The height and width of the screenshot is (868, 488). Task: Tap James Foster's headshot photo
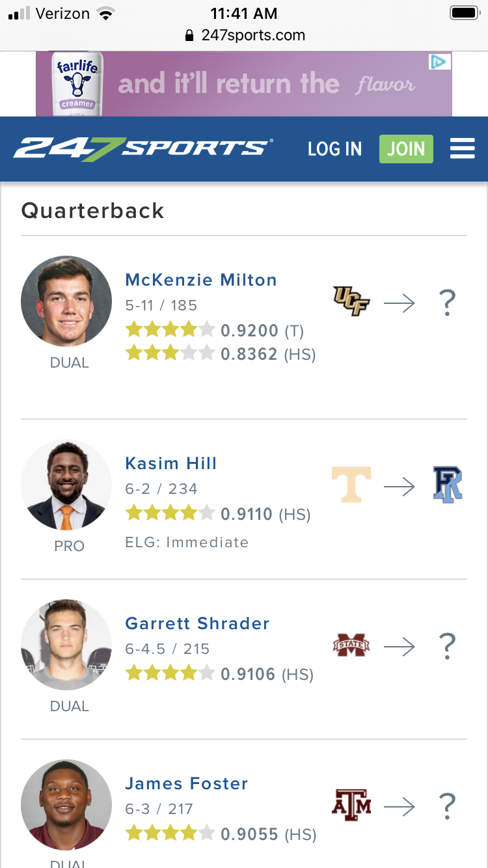click(x=66, y=805)
